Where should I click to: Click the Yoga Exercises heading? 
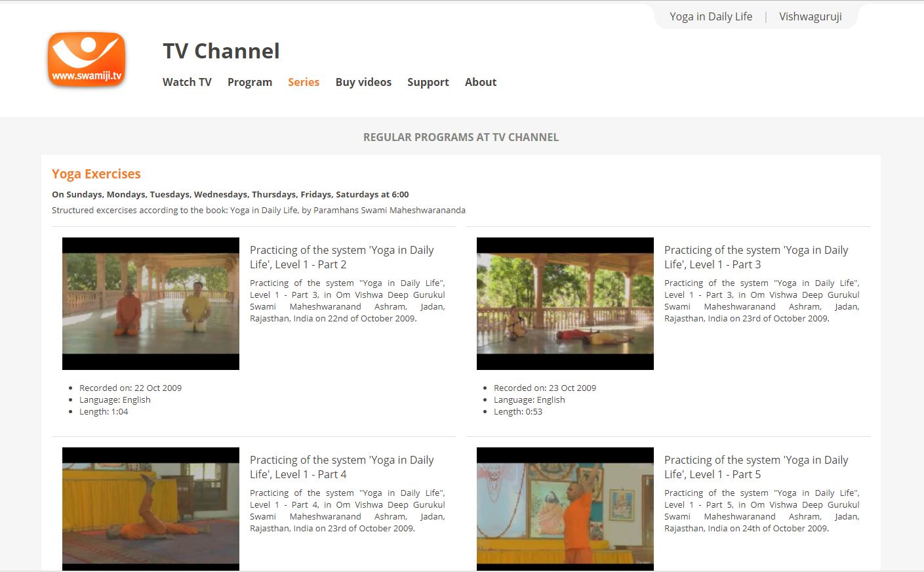96,173
